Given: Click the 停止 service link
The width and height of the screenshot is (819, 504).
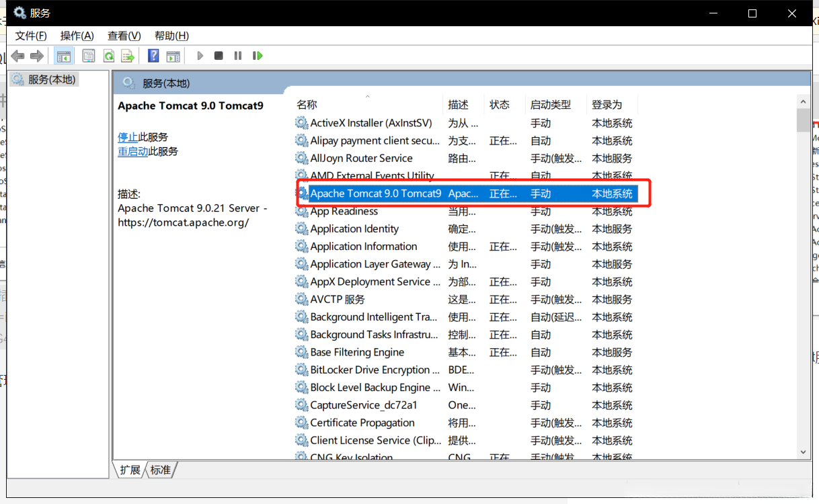Looking at the screenshot, I should click(x=128, y=137).
